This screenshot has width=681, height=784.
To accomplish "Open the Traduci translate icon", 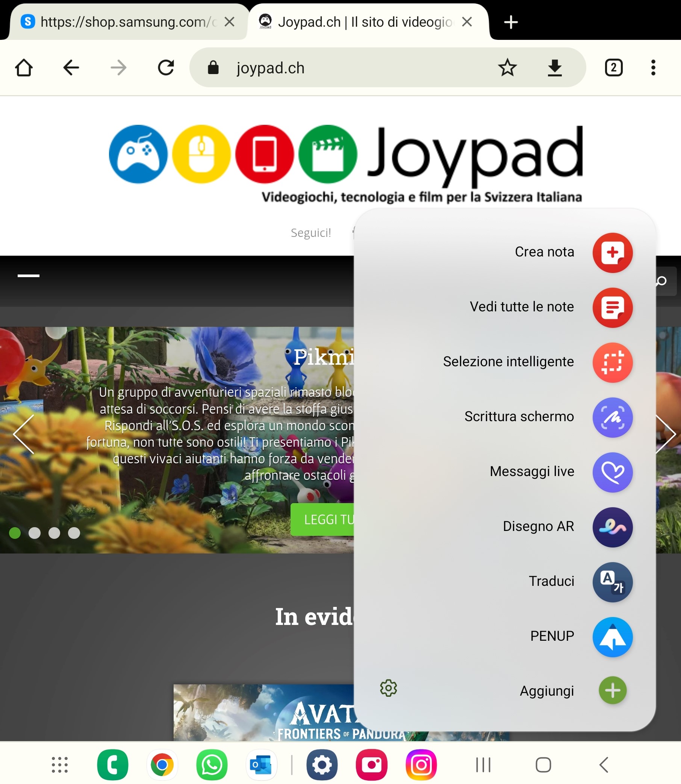I will (612, 582).
